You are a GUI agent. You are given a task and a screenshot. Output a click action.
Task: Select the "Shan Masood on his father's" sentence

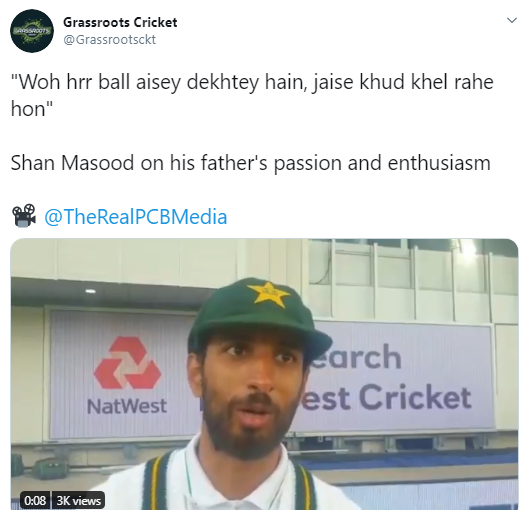coord(250,163)
